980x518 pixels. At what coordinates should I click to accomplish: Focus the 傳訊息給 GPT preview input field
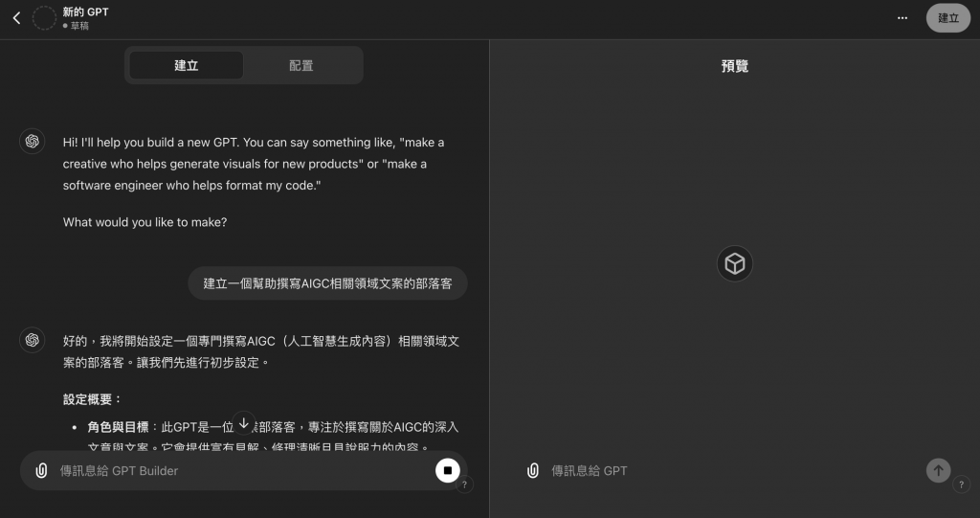[734, 470]
